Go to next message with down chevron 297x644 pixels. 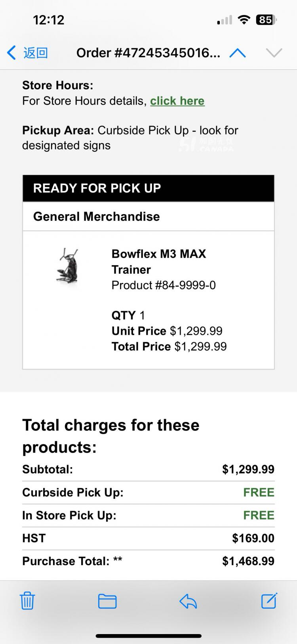(274, 53)
